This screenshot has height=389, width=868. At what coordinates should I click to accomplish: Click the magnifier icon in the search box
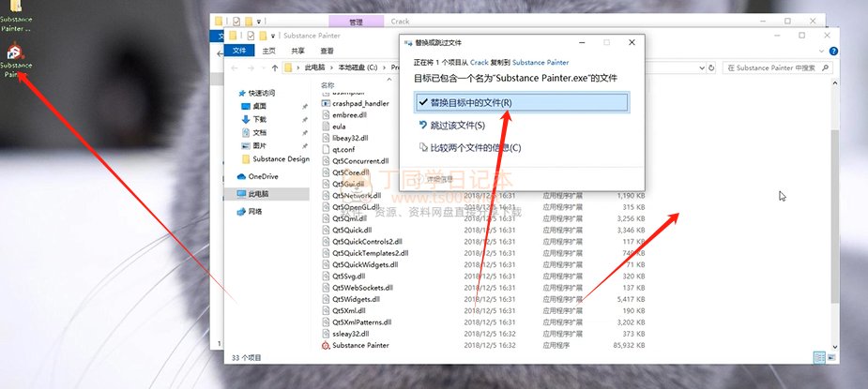[825, 68]
